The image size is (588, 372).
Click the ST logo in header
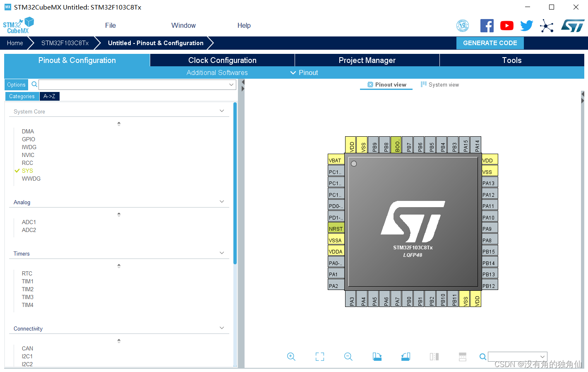[x=573, y=26]
